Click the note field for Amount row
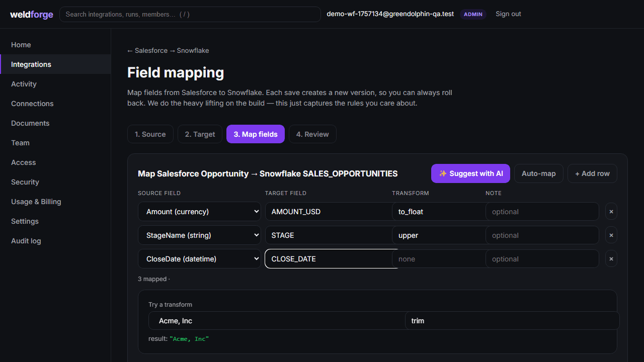Viewport: 644px width, 362px height. click(542, 212)
